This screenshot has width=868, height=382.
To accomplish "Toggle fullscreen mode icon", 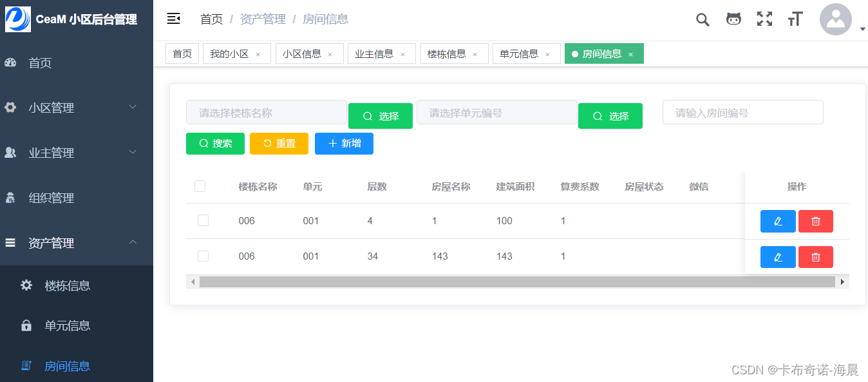I will [x=764, y=19].
